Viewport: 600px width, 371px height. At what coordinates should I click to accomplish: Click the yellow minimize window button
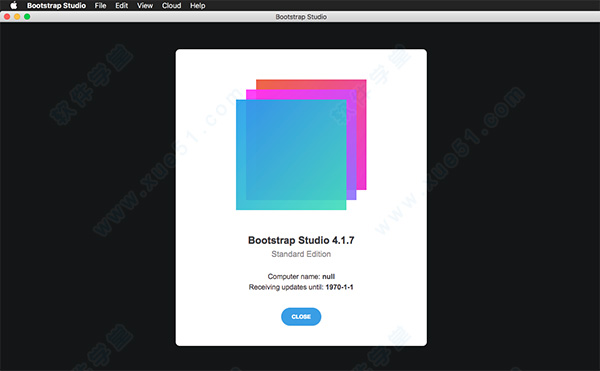click(x=17, y=16)
